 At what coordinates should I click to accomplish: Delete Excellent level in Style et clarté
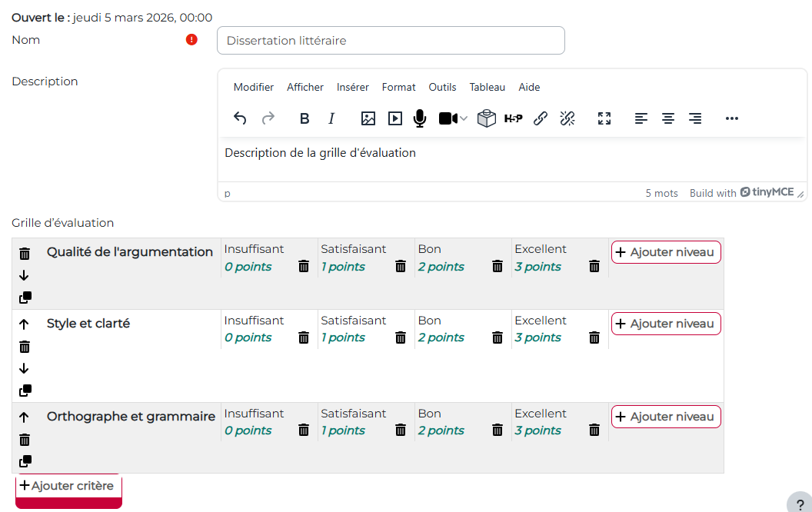coord(594,337)
